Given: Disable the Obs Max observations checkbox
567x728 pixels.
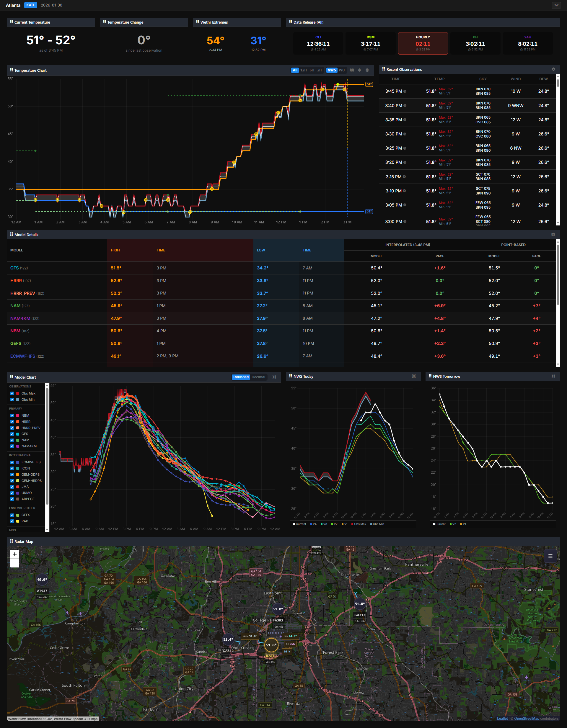Looking at the screenshot, I should point(12,393).
